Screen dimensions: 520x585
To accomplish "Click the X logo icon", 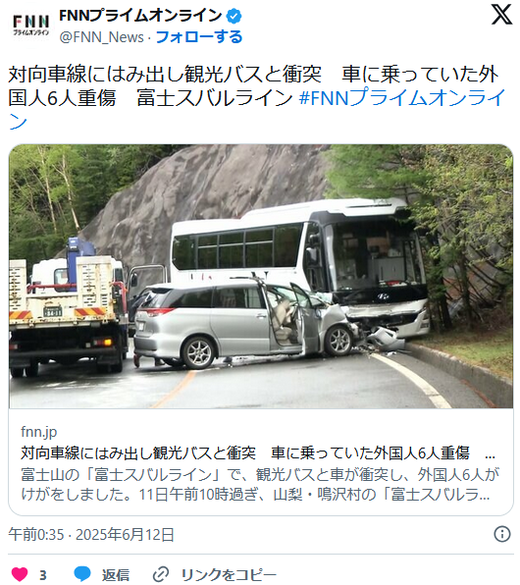I will click(x=502, y=15).
